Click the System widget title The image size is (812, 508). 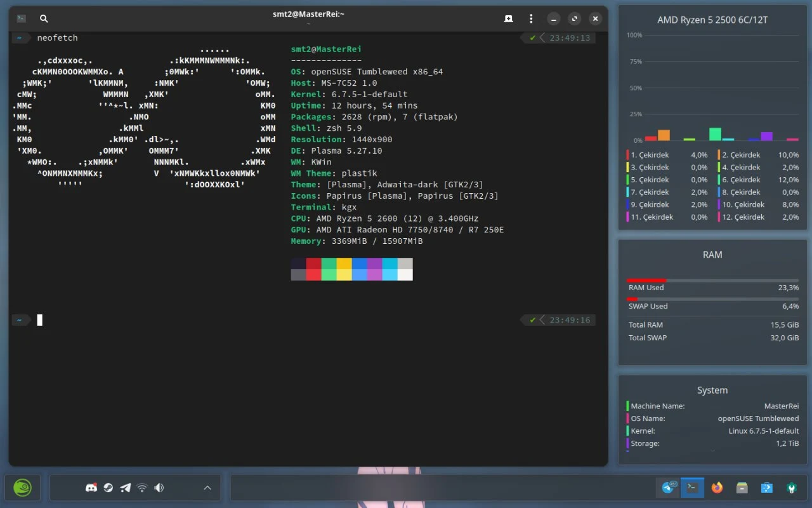point(712,391)
